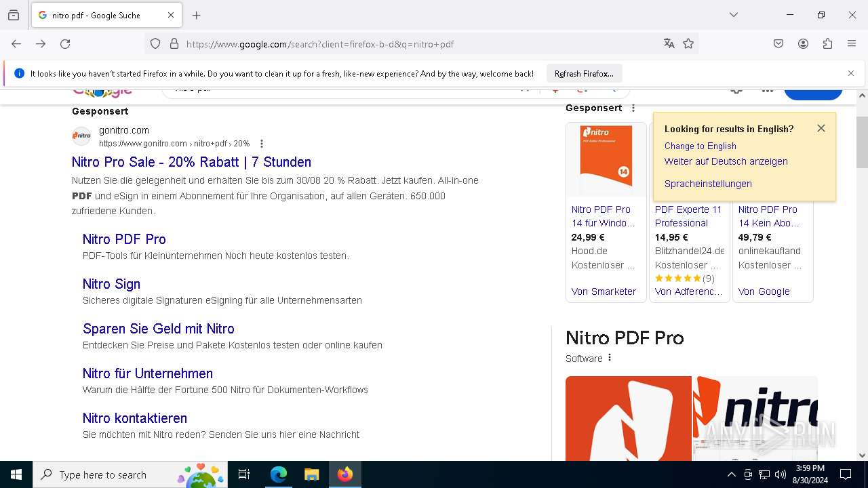Click the address bar URL field
The height and width of the screenshot is (488, 868).
pos(420,44)
